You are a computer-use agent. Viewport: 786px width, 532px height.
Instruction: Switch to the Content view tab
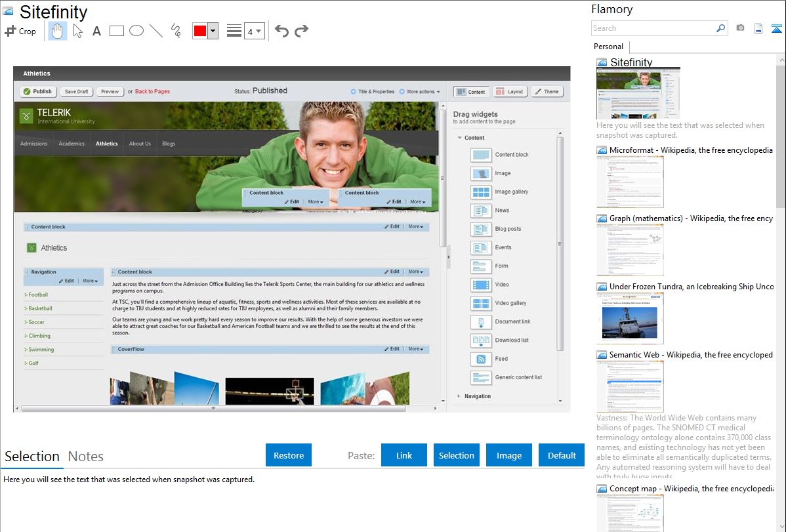point(471,92)
